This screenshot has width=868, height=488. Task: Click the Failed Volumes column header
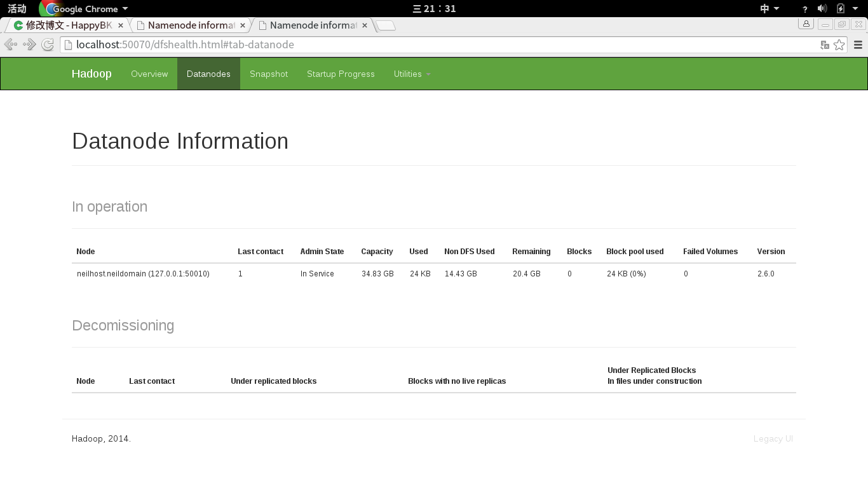(x=710, y=252)
